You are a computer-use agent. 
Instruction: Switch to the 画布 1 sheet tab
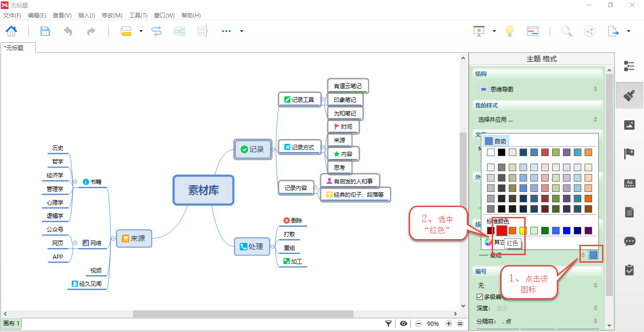coord(12,324)
